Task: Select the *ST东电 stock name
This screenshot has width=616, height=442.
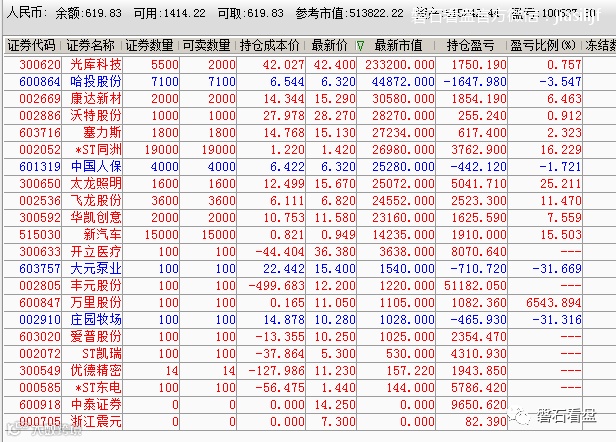Action: tap(98, 388)
